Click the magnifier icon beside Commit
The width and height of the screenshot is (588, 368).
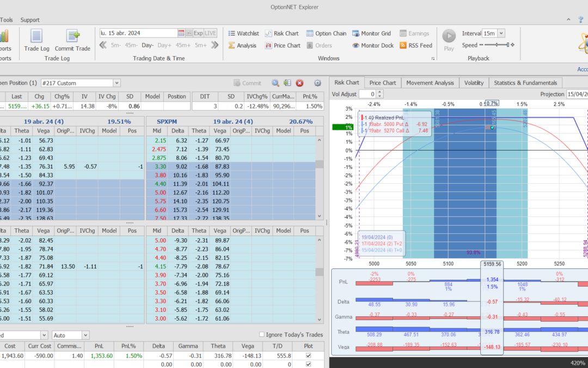(x=275, y=83)
